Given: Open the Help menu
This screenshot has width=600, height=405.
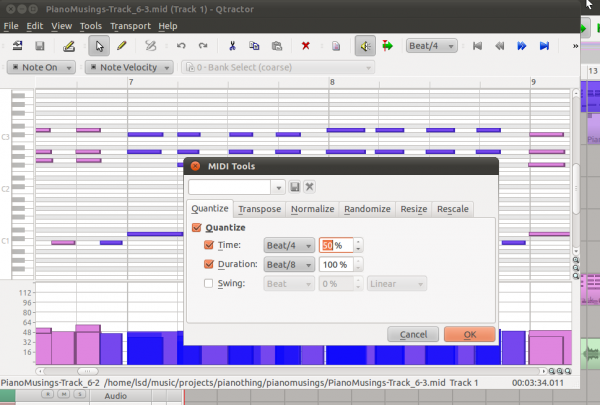Looking at the screenshot, I should (x=168, y=26).
